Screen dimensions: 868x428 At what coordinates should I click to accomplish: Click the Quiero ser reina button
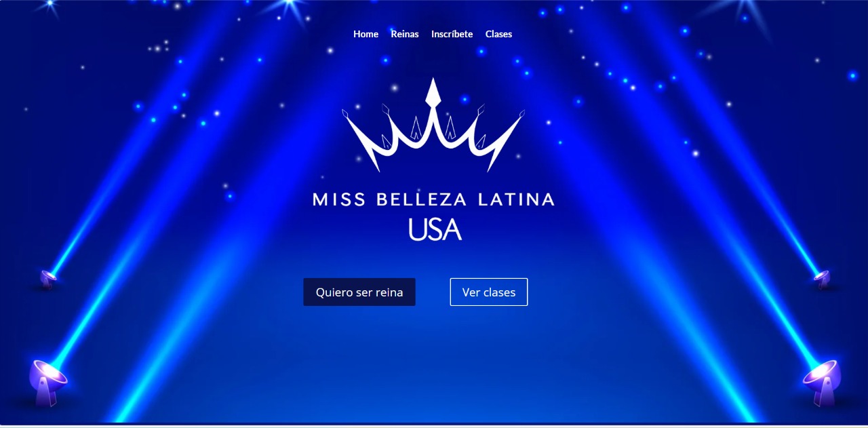pos(359,292)
